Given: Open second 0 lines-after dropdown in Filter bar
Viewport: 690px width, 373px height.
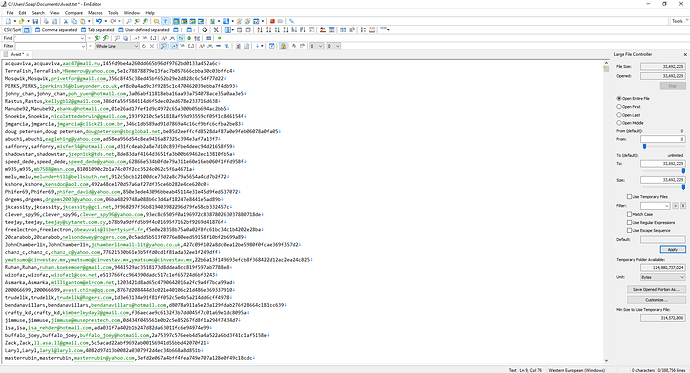Looking at the screenshot, I should (337, 46).
